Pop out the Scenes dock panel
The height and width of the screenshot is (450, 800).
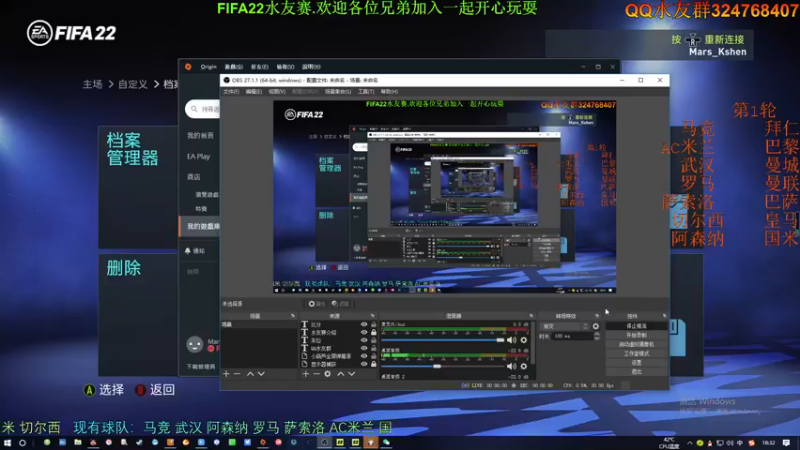click(x=293, y=316)
